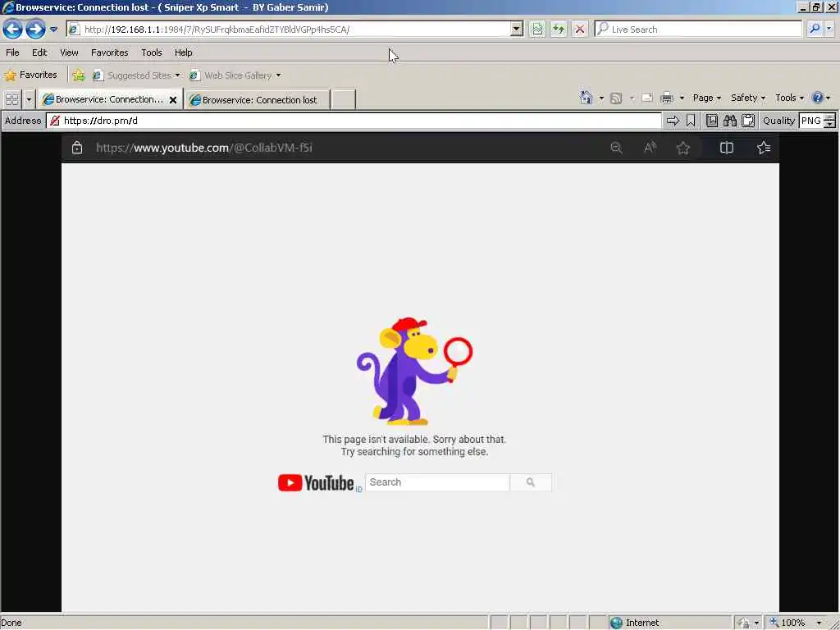Screen dimensions: 840x630
Task: Click the youtube.com/@CollabVM-f5i URL text
Action: (x=203, y=148)
